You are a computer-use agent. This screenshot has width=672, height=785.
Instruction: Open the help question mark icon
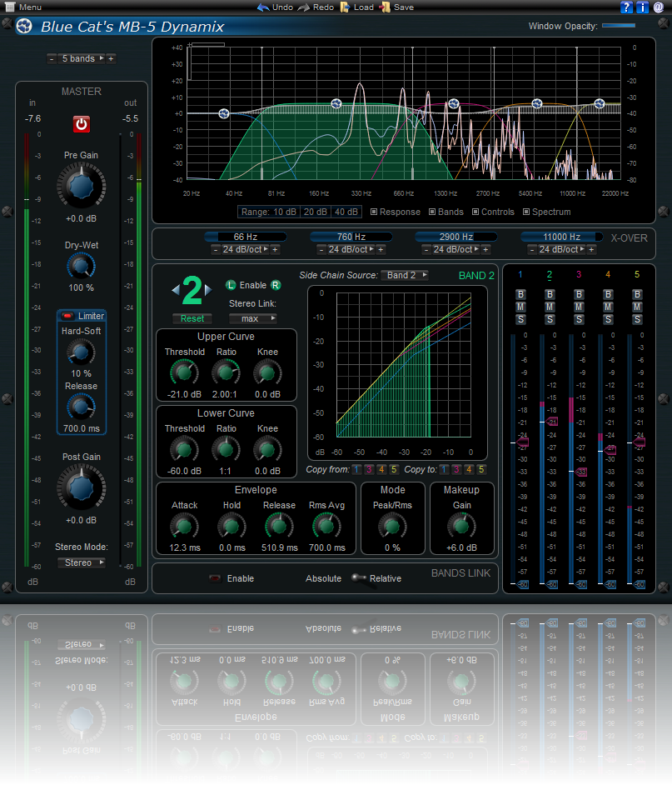point(626,7)
